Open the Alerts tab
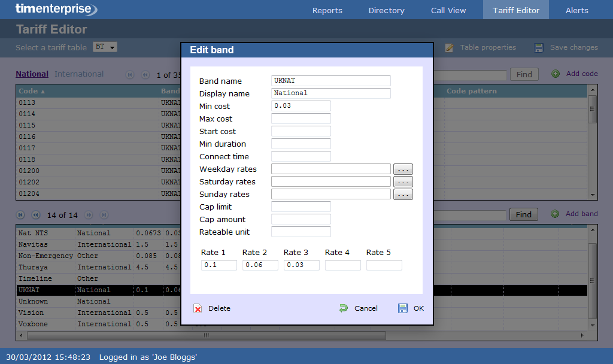613x364 pixels. (x=576, y=10)
